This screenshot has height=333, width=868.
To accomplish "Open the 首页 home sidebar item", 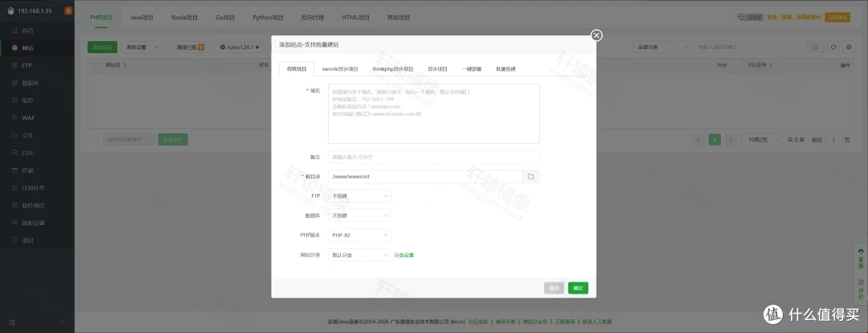I will coord(36,31).
